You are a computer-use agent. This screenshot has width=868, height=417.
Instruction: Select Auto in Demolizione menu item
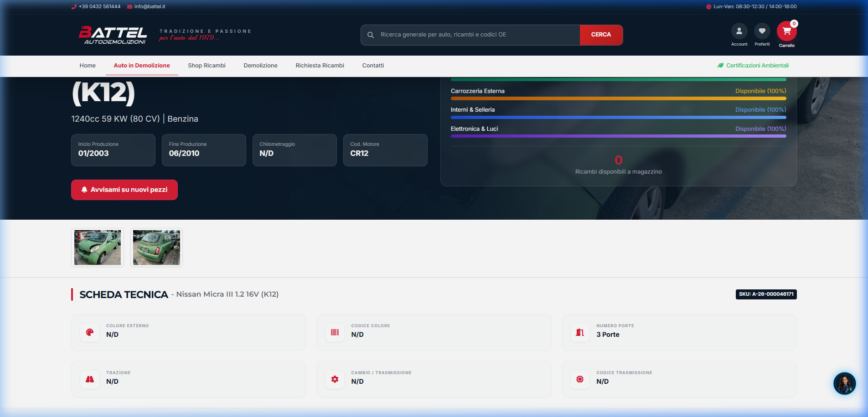pyautogui.click(x=142, y=66)
